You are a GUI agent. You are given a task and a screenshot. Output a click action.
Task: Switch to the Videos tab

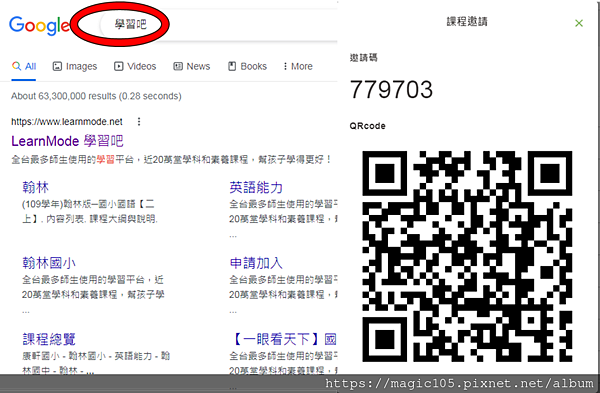[135, 67]
